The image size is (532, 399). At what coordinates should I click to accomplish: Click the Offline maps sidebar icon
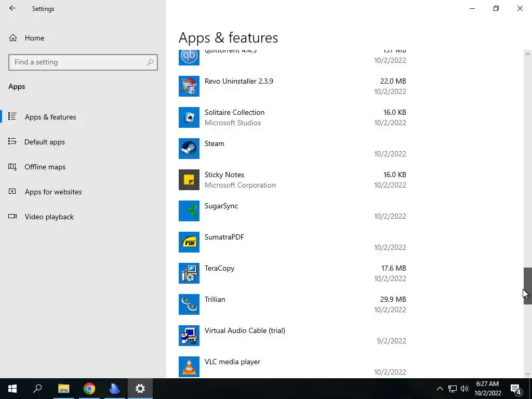pos(12,167)
